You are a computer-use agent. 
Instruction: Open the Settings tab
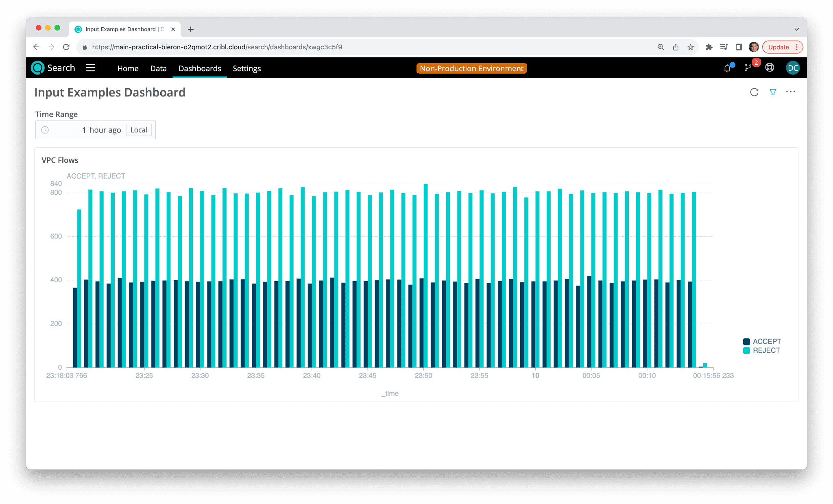246,68
